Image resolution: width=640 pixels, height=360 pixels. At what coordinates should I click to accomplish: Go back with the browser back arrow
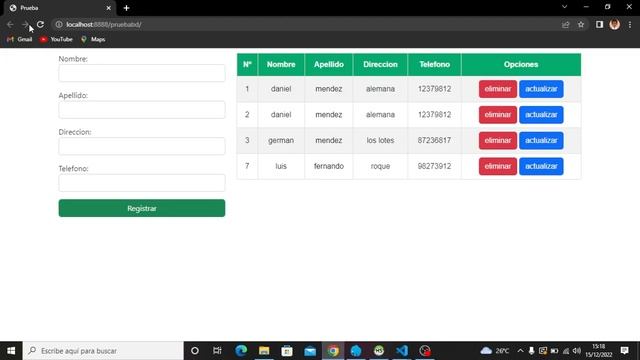10,24
